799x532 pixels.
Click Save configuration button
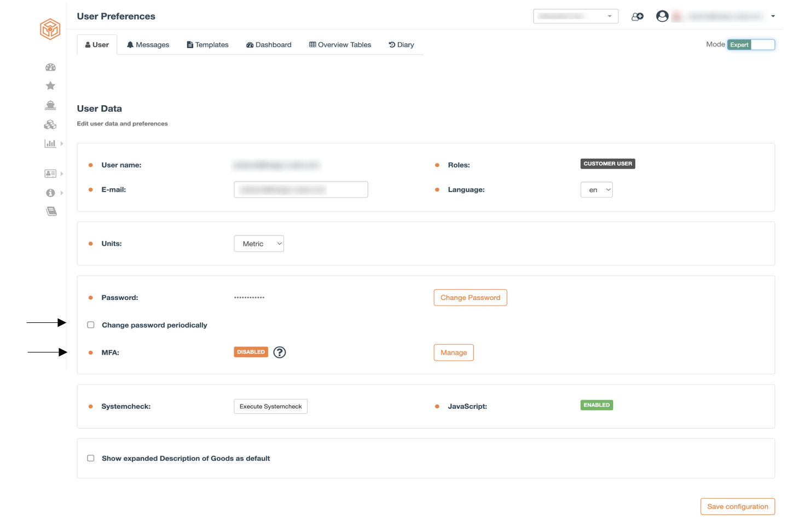[x=737, y=506]
